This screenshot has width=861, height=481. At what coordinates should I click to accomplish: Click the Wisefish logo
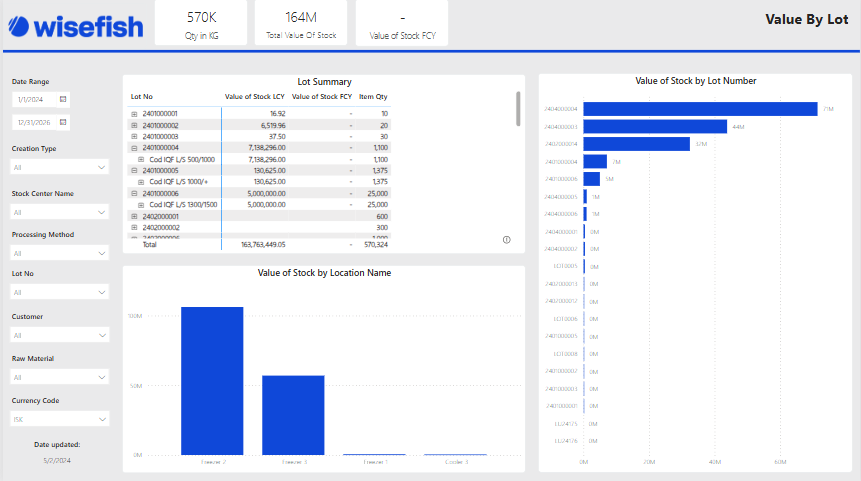[75, 25]
